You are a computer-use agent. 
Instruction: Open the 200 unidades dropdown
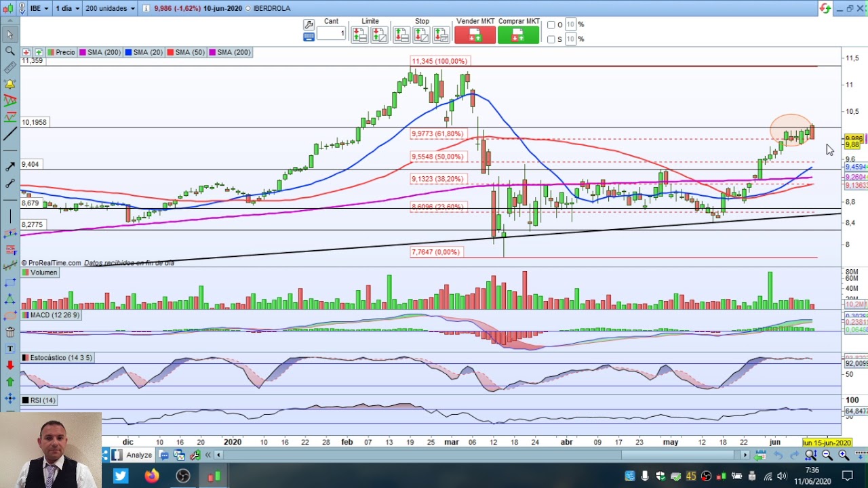[111, 8]
